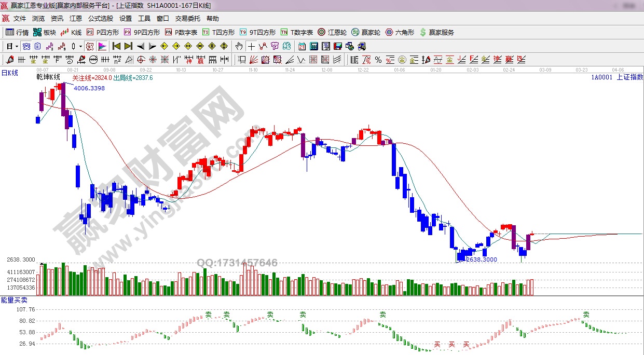
Task: Open the P数字表 number table
Action: pos(181,32)
